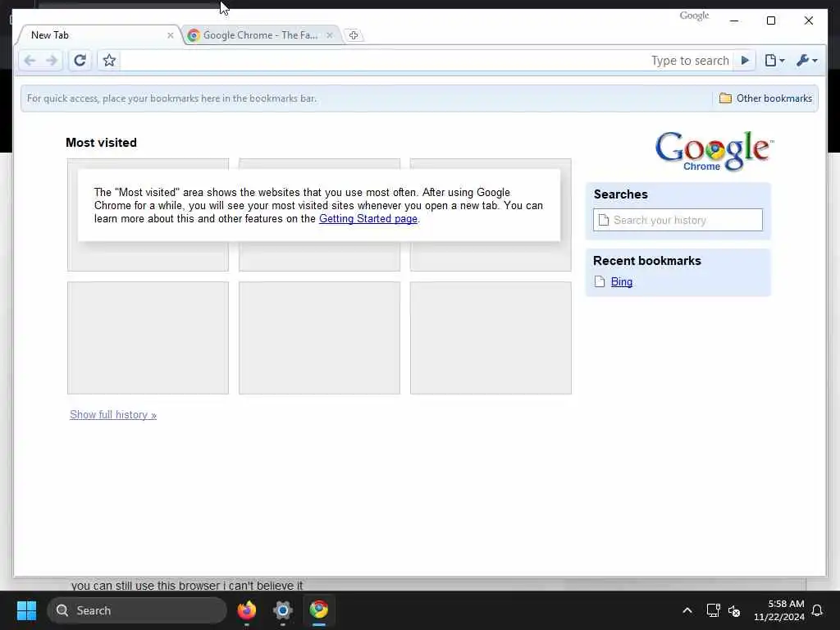Go back with the back arrow
Screen dimensions: 840x630
click(30, 61)
